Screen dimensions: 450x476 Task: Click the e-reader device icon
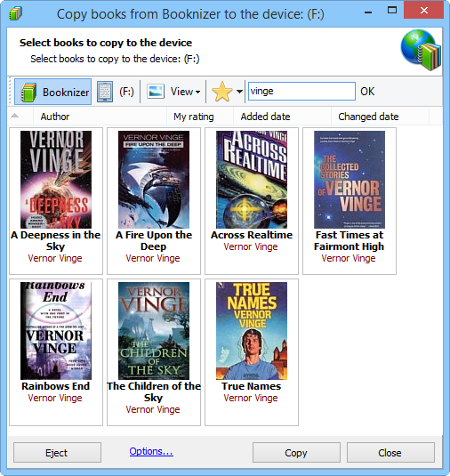pyautogui.click(x=105, y=92)
